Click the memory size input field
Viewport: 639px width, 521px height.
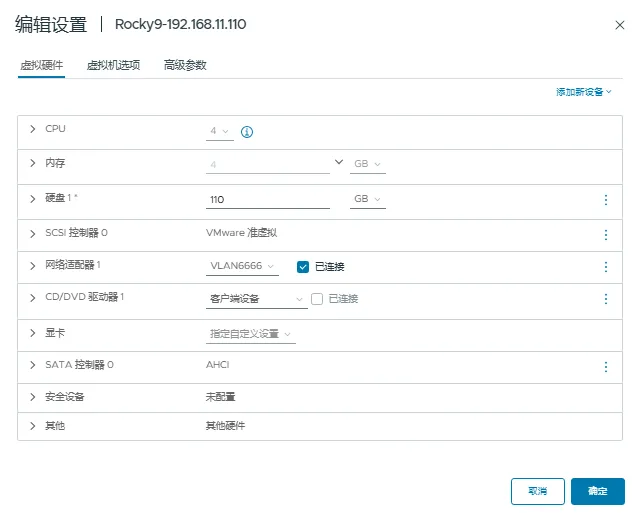point(268,165)
